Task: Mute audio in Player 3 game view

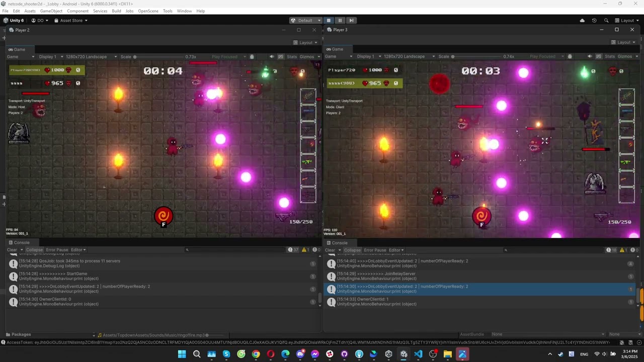Action: point(590,56)
